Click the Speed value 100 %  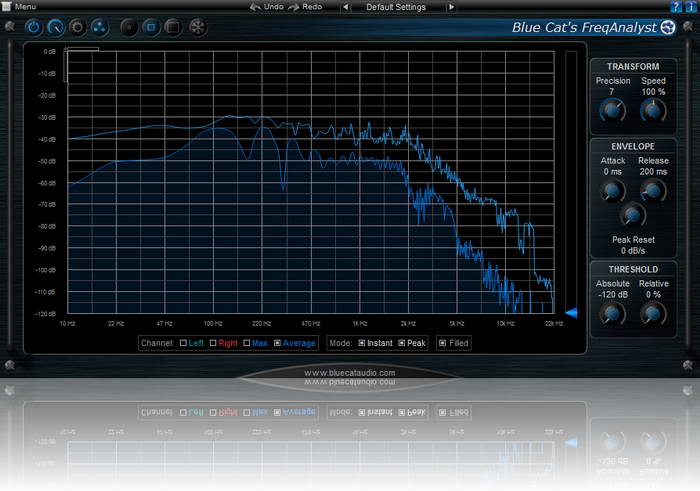(x=653, y=92)
